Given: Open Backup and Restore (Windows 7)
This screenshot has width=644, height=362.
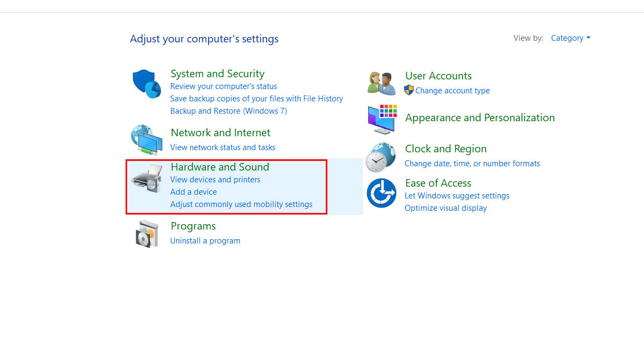Looking at the screenshot, I should click(x=228, y=111).
